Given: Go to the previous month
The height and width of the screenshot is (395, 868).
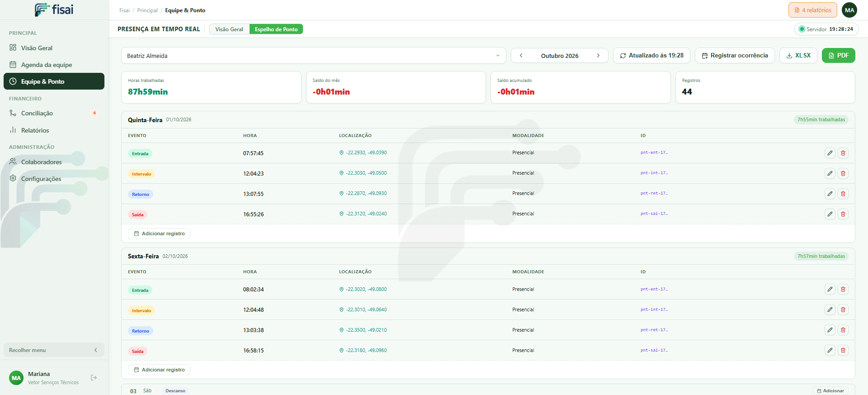Looking at the screenshot, I should click(x=521, y=56).
